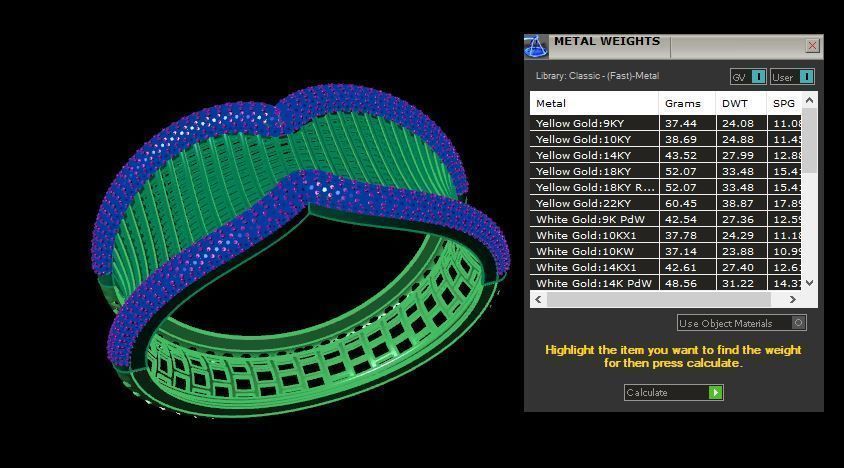This screenshot has width=844, height=468.
Task: Select the Yellow Gold:10KY row
Action: coord(666,139)
